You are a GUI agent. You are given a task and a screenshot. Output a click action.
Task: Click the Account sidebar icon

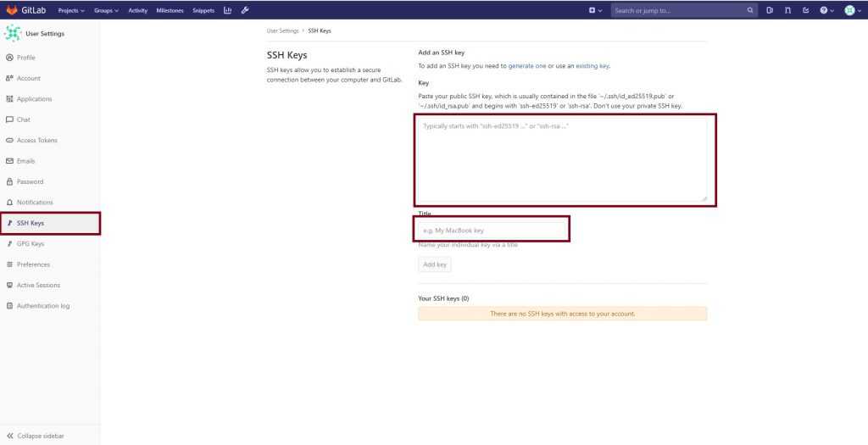pos(8,78)
